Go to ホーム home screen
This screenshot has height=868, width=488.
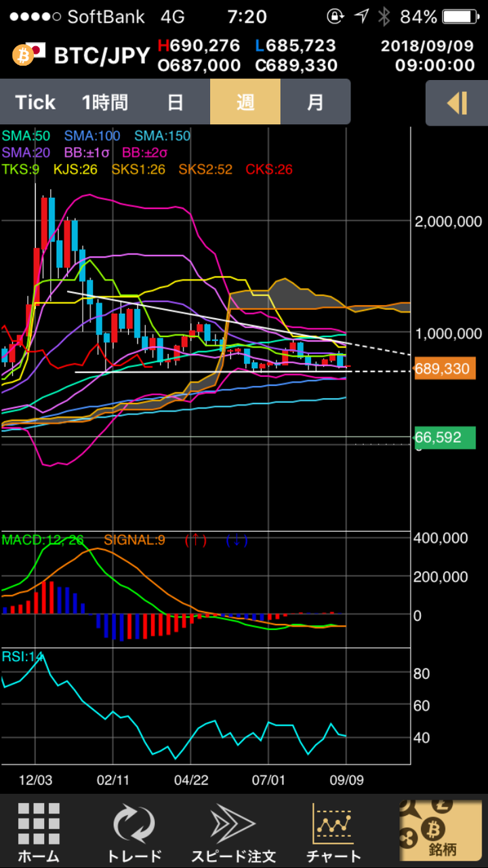39,833
